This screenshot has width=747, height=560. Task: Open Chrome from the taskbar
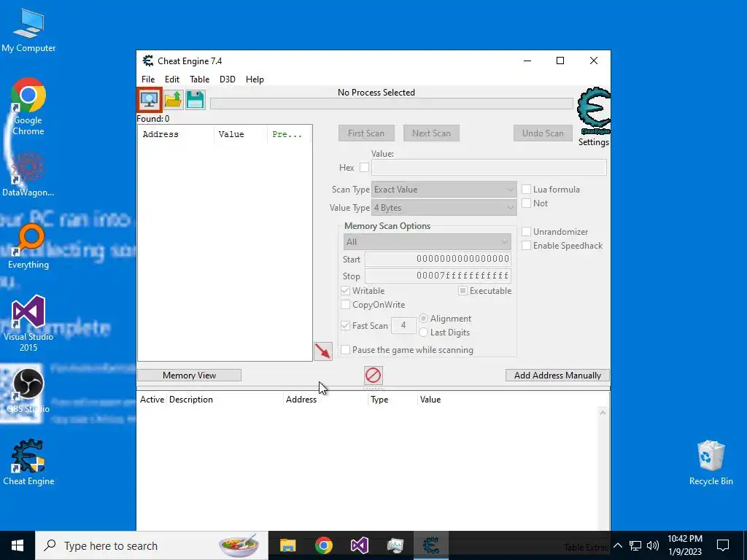323,545
